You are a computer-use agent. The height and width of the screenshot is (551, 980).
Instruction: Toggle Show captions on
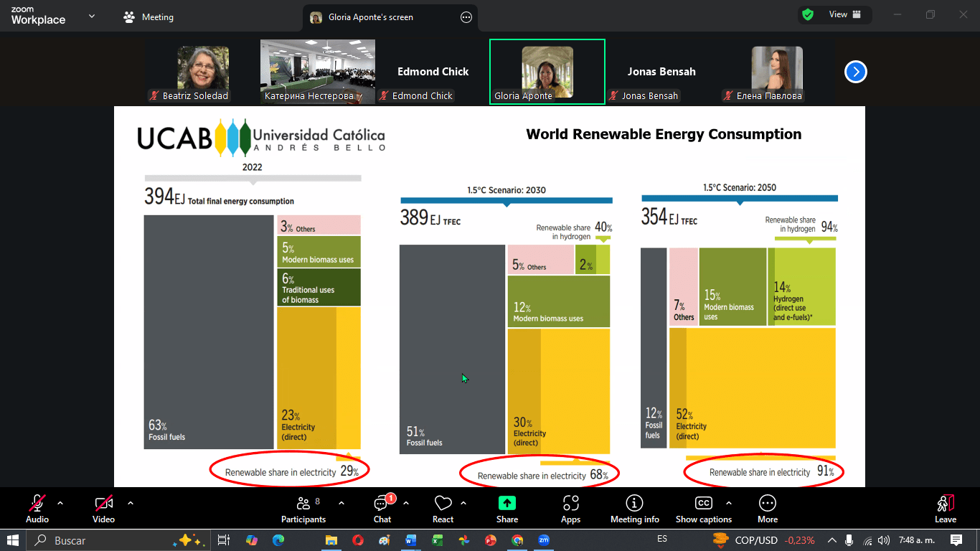pyautogui.click(x=703, y=509)
